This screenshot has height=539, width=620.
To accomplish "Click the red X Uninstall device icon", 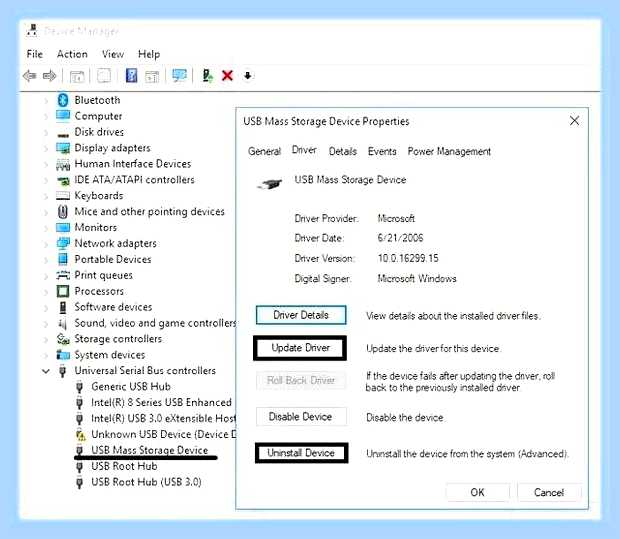I will [x=227, y=75].
